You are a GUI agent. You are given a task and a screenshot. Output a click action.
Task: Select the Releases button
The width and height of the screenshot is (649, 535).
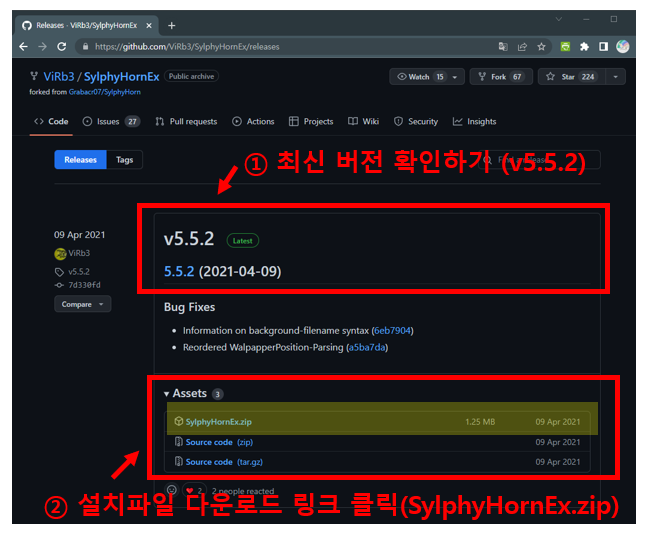pos(80,160)
